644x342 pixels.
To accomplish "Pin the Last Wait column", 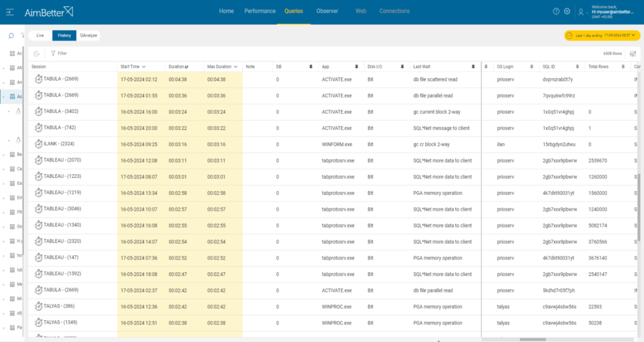I will (x=473, y=67).
